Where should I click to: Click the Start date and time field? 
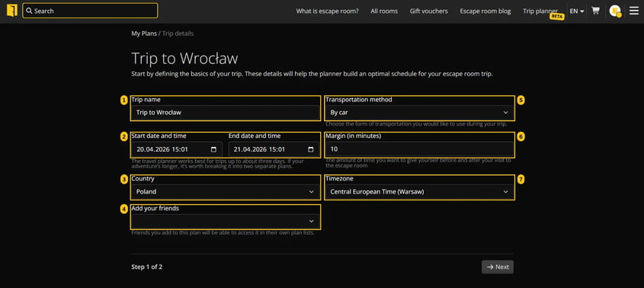pos(177,149)
